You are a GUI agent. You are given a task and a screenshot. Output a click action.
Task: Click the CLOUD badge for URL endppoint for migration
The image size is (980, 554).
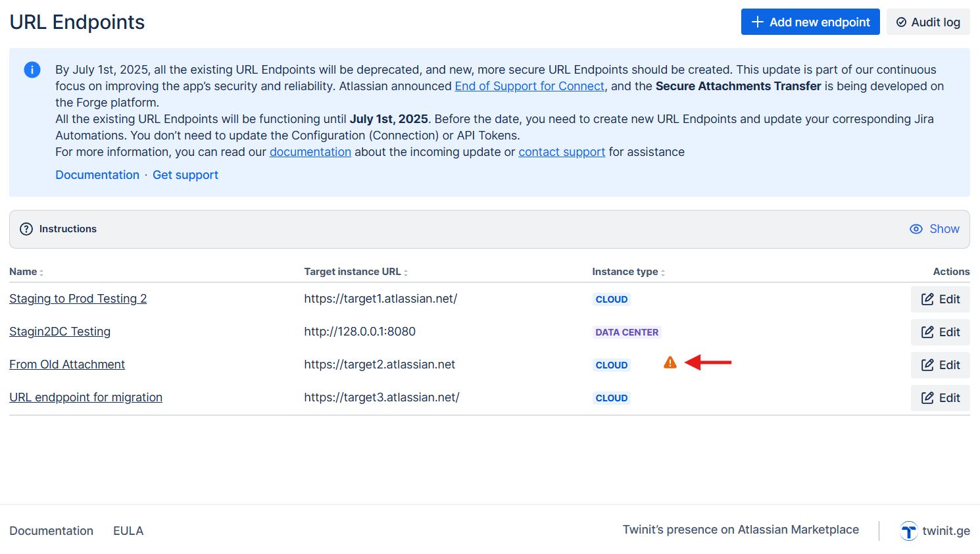tap(612, 398)
